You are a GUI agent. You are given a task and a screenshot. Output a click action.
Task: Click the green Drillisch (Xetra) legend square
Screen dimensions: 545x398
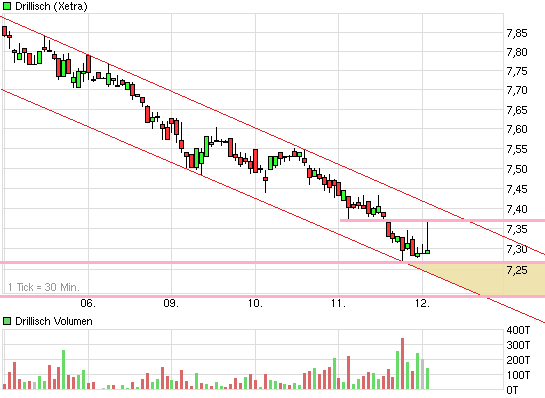coord(7,6)
